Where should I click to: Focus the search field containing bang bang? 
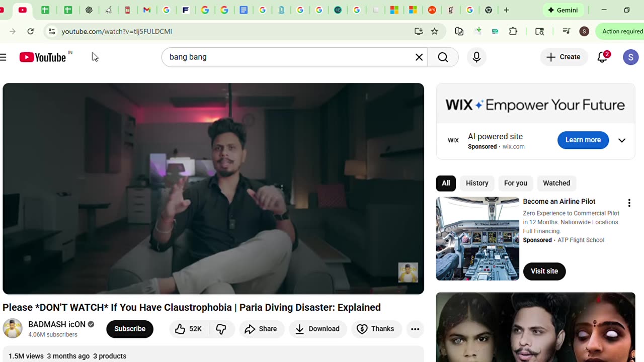coord(289,57)
